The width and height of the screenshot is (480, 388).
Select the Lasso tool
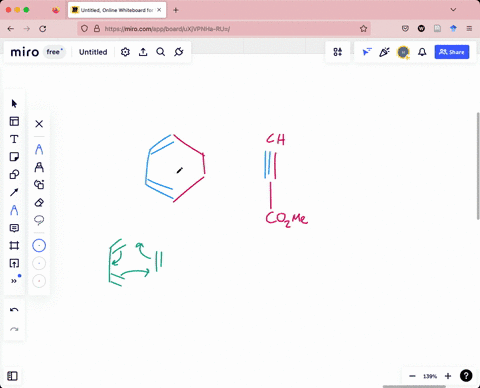pyautogui.click(x=39, y=220)
